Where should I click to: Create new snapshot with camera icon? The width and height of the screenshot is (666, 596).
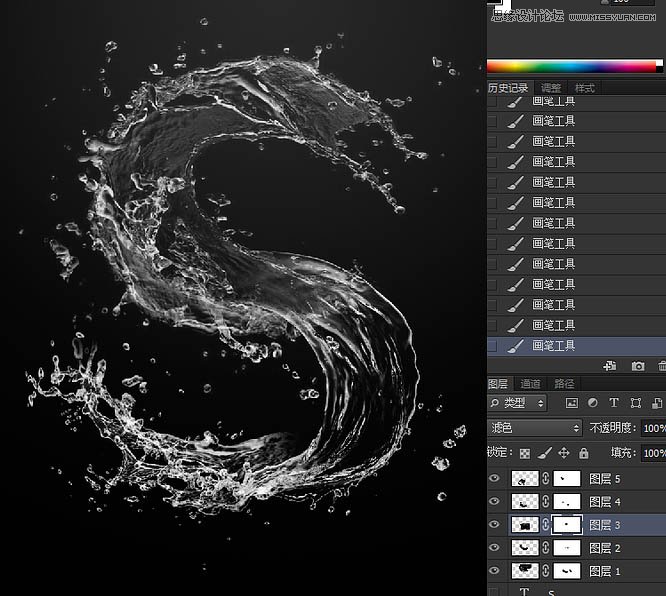pos(638,366)
